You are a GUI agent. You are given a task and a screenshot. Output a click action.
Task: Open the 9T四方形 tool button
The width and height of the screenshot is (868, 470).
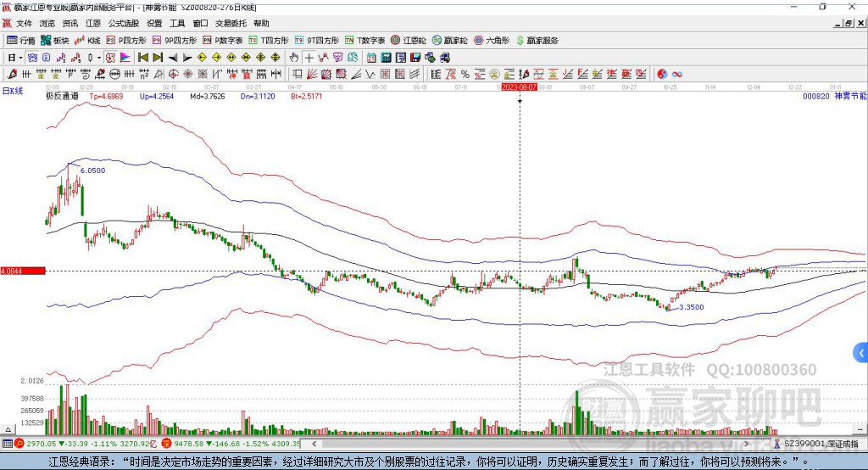(317, 41)
